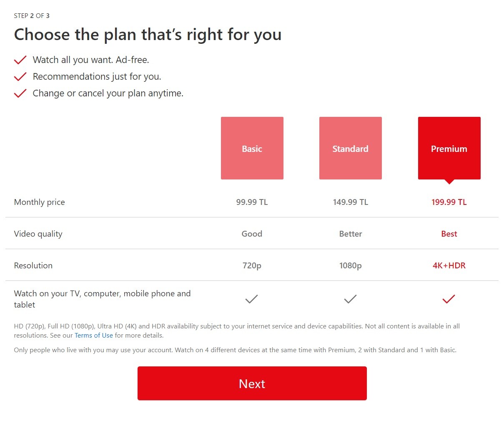Image resolution: width=504 pixels, height=429 pixels.
Task: Click the 720p resolution value
Action: 252,266
